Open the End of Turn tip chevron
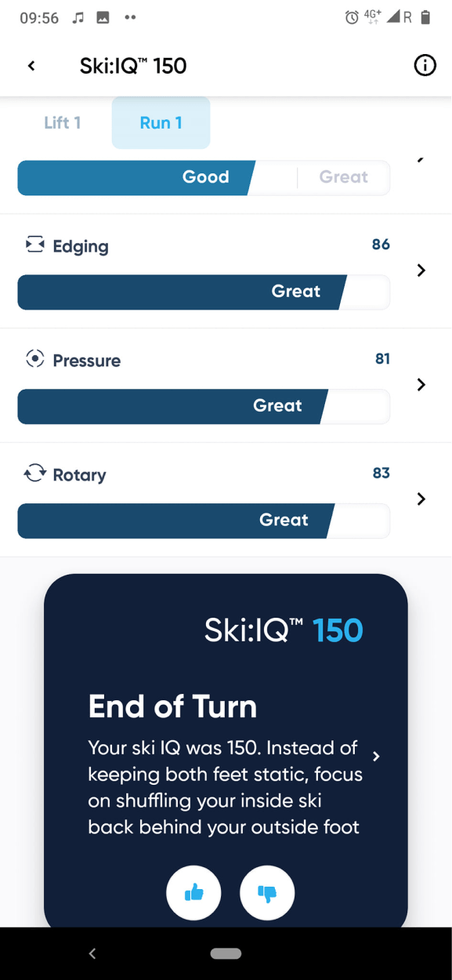Screen dimensions: 452x980 (x=377, y=757)
